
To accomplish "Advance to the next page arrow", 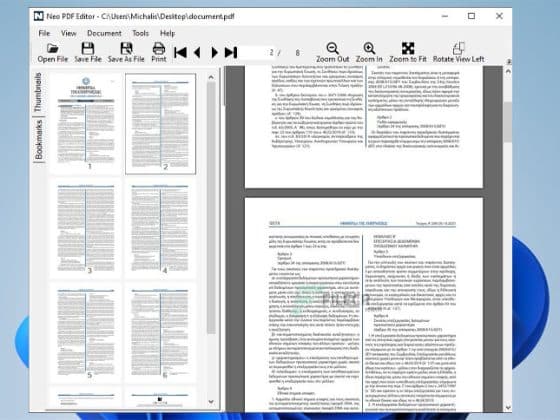I will (x=214, y=52).
